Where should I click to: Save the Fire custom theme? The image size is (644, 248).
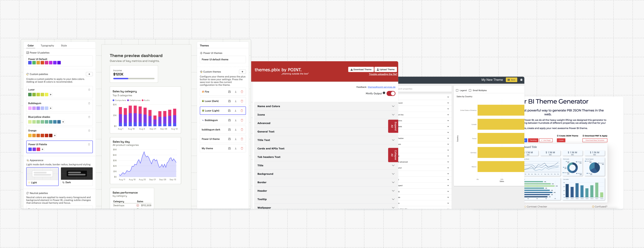[x=229, y=92]
